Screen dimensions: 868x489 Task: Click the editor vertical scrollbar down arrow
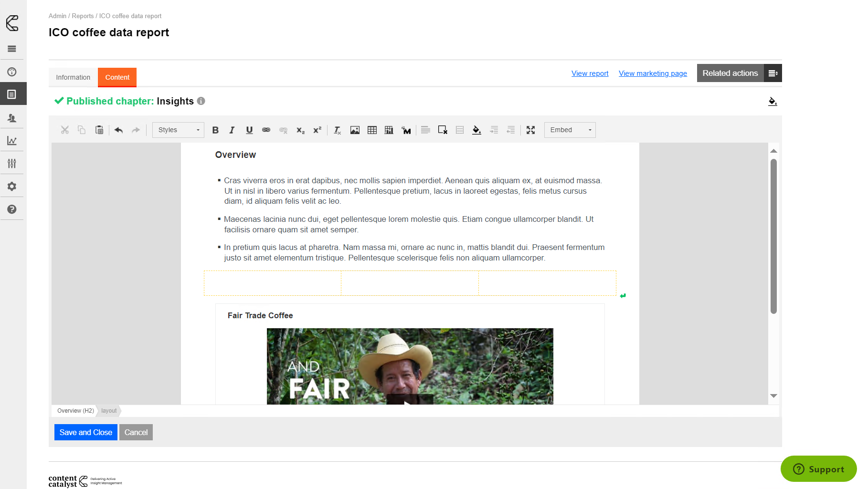point(773,396)
